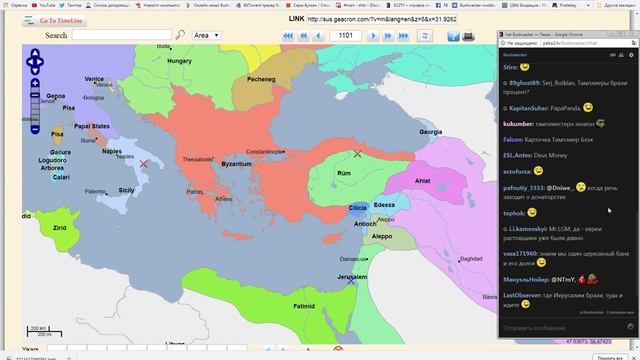Image resolution: width=640 pixels, height=360 pixels.
Task: Click the printer icon
Action: coord(468,36)
